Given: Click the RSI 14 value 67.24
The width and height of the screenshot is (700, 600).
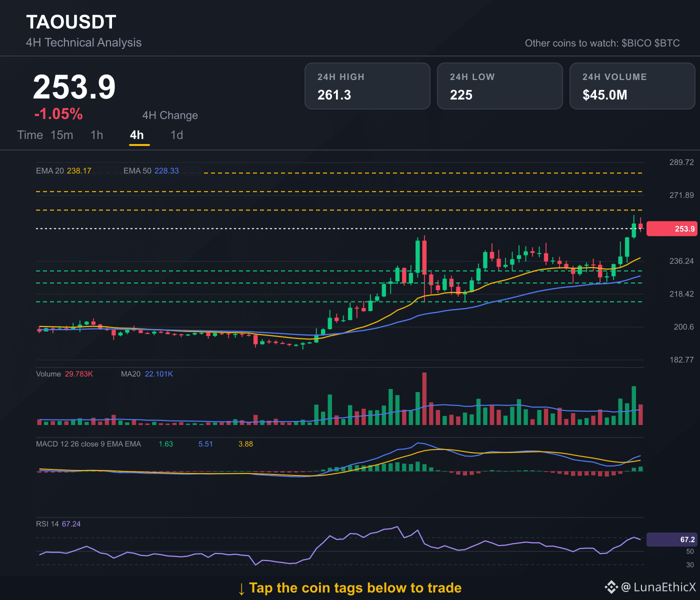Looking at the screenshot, I should tap(71, 524).
